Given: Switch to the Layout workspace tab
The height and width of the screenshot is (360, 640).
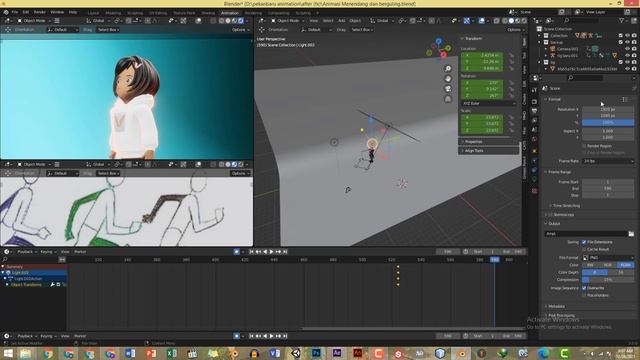Looking at the screenshot, I should (93, 13).
